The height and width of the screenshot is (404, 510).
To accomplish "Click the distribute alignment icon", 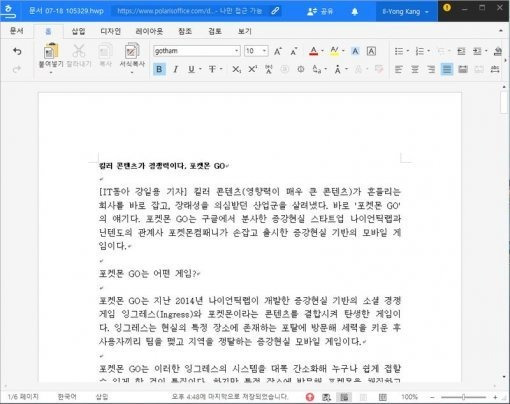I will (463, 69).
